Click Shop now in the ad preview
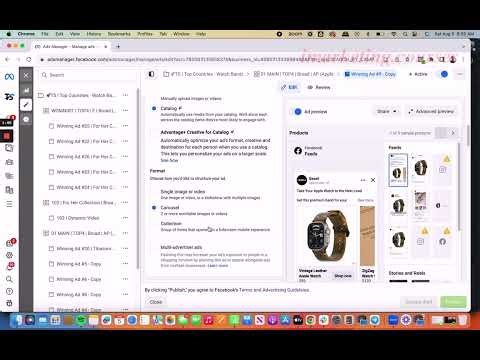This screenshot has height=360, width=480. (x=343, y=276)
